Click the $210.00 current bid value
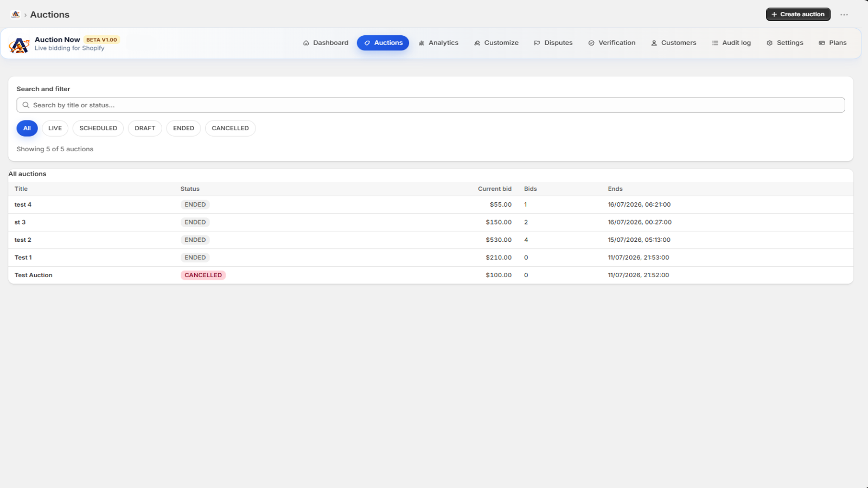This screenshot has height=488, width=868. (499, 258)
